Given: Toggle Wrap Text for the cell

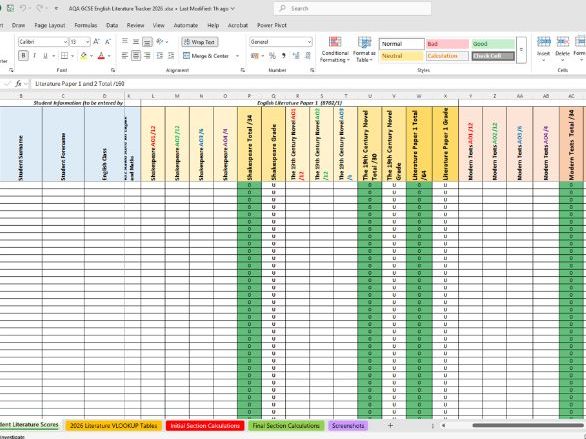Looking at the screenshot, I should click(x=200, y=42).
